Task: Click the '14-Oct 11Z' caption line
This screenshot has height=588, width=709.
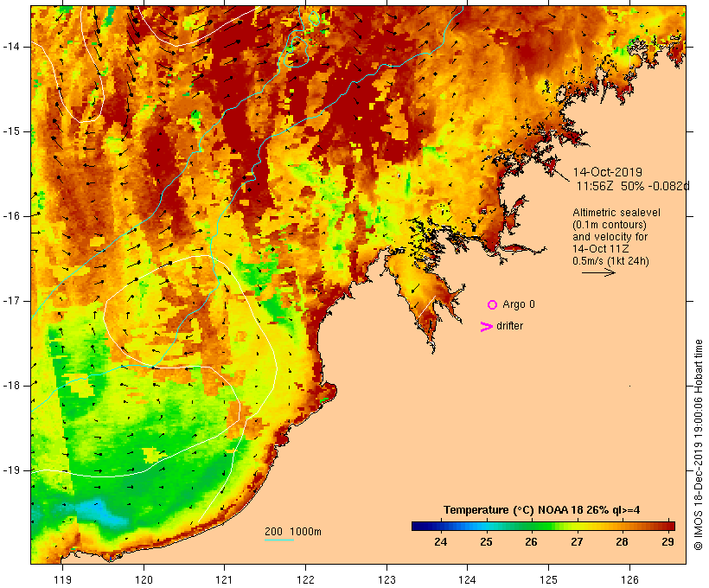Action: click(600, 249)
